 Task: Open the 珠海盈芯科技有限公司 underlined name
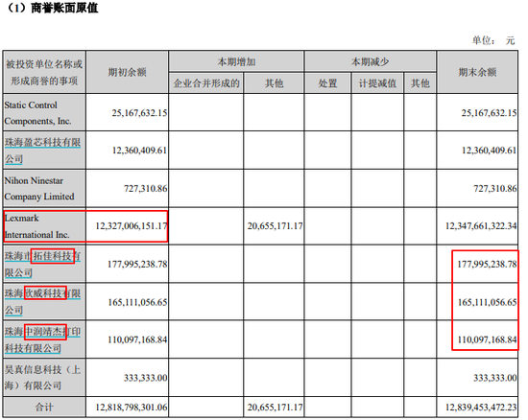(x=42, y=150)
